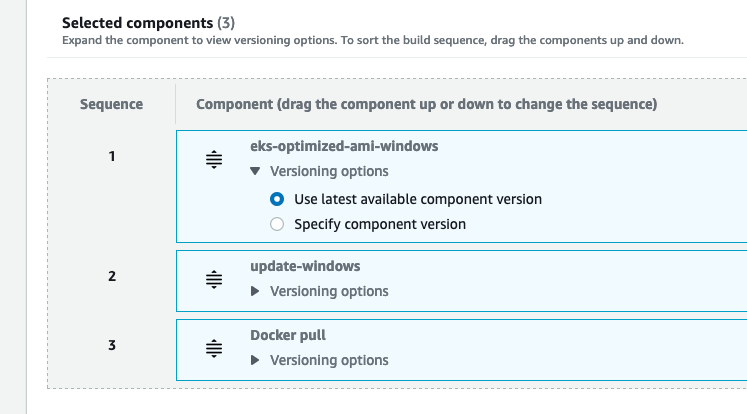Select Use latest available component version
Screen dimensions: 747x414
tap(277, 199)
